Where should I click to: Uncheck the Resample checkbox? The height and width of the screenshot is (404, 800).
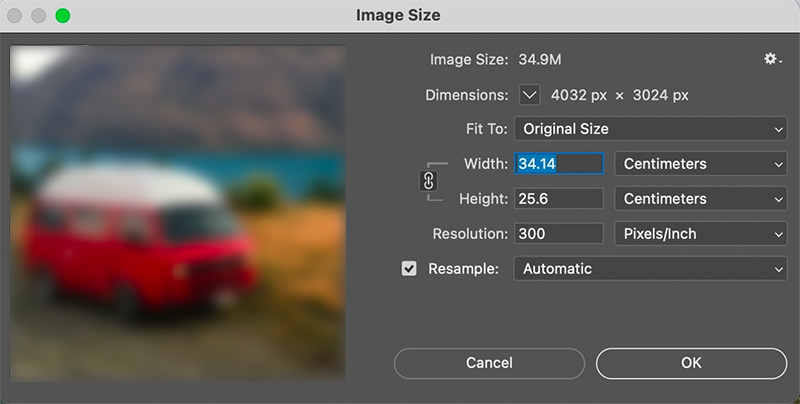click(x=409, y=269)
